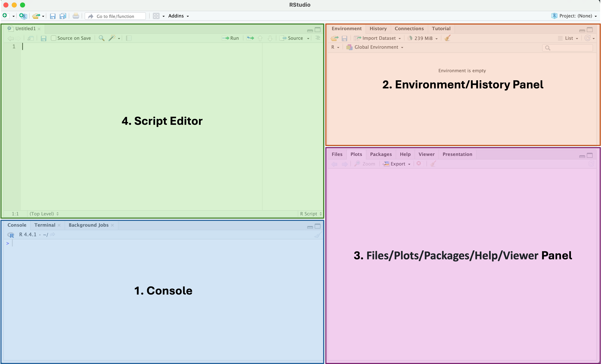This screenshot has width=601, height=364.
Task: Place cursor on editor line 1
Action: 141,46
